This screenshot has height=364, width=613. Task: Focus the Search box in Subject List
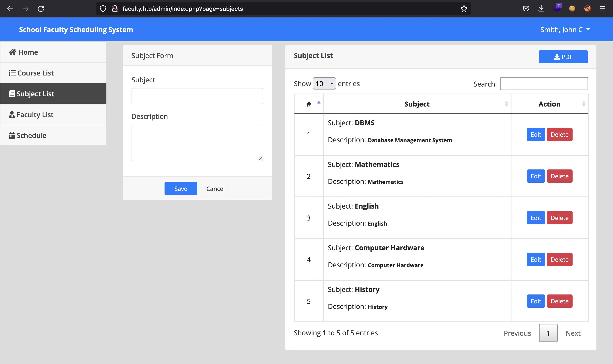pos(544,84)
